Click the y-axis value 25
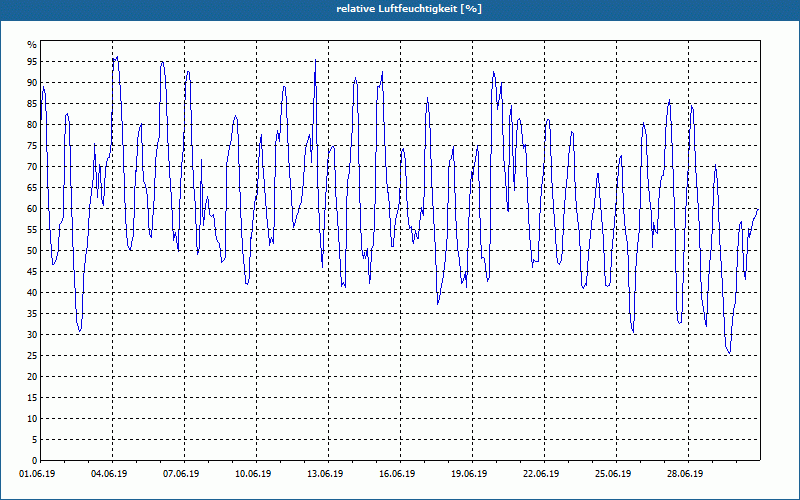 pos(32,356)
